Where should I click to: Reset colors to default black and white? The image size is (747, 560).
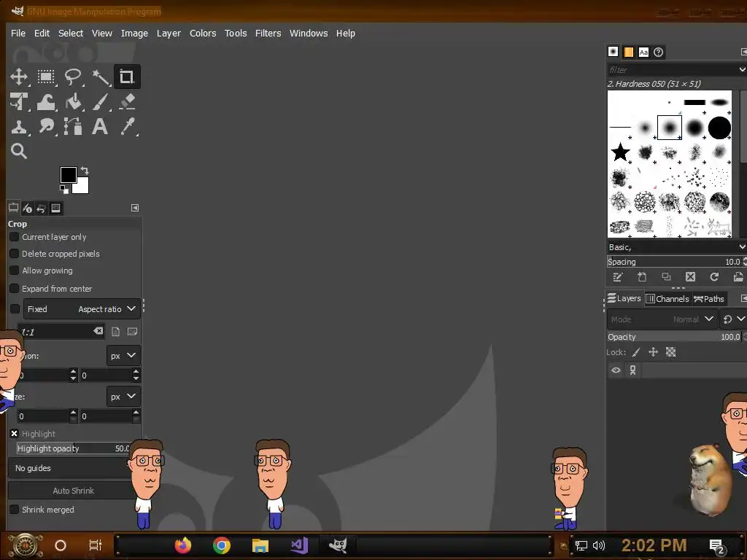pos(64,190)
